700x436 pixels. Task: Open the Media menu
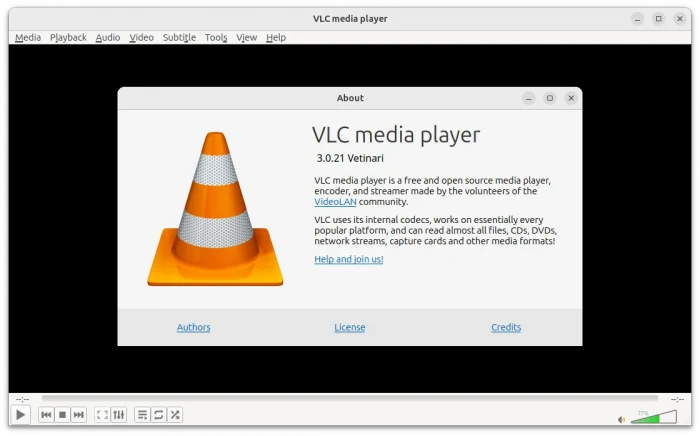(x=28, y=37)
